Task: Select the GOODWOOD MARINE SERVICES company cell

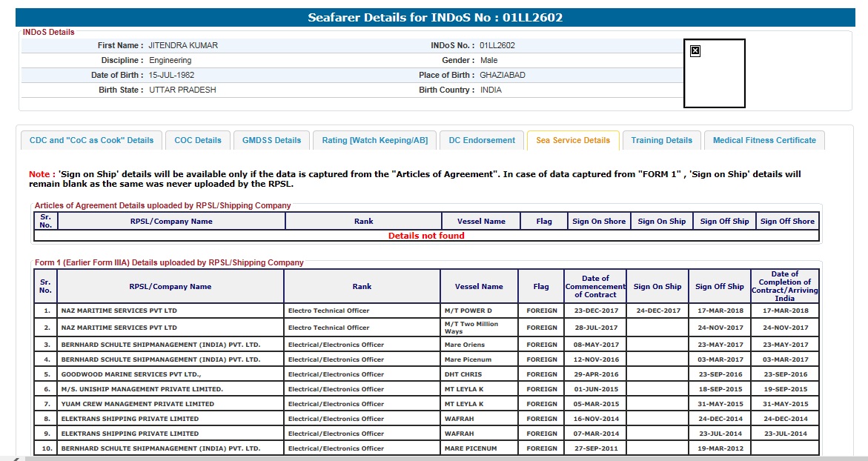Action: pyautogui.click(x=131, y=374)
